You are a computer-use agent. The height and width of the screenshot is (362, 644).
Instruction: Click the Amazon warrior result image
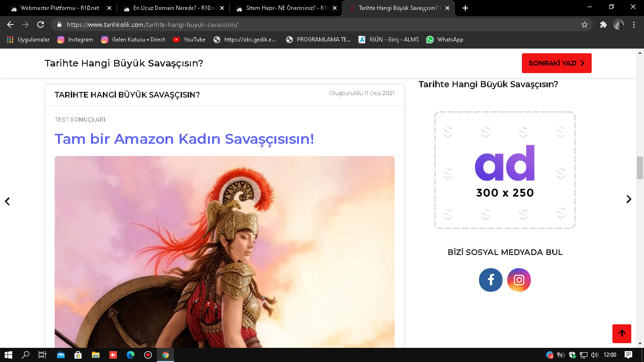tap(224, 252)
